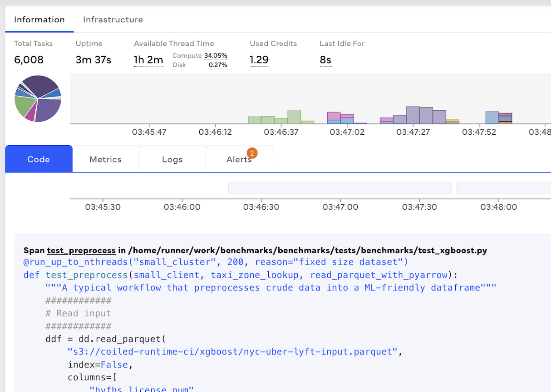
Task: Click the Total Tasks count 6,008
Action: (29, 60)
